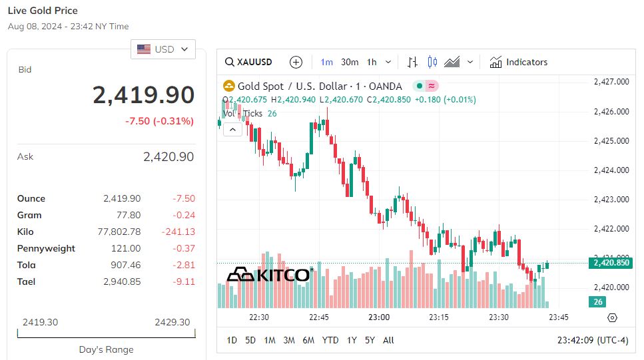The height and width of the screenshot is (360, 644).
Task: Select the 1m interval
Action: click(326, 62)
